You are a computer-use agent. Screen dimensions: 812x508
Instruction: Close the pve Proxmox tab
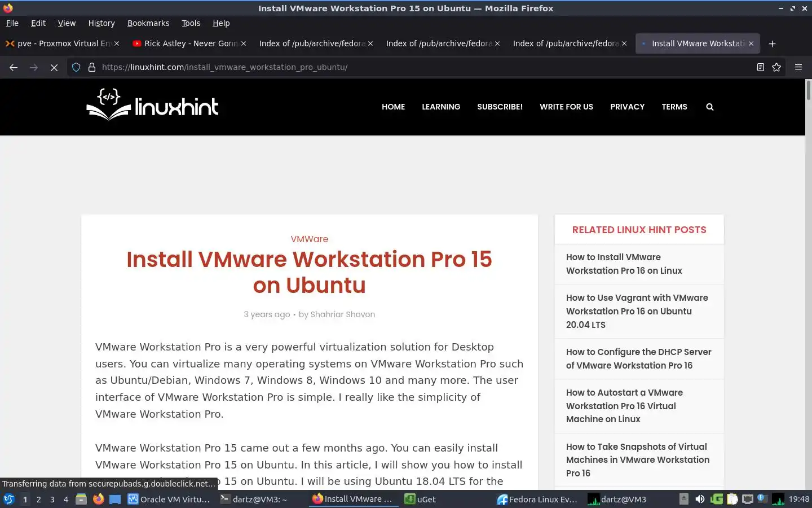click(117, 43)
